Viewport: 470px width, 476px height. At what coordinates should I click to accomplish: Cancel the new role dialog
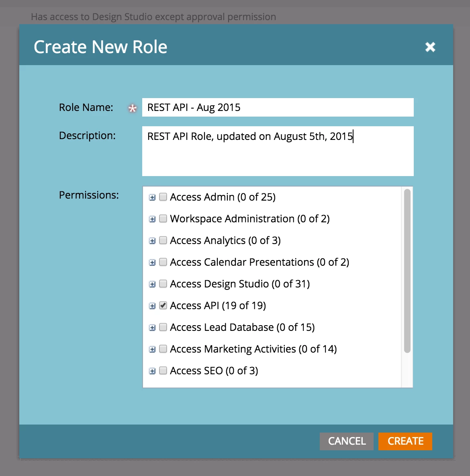(x=347, y=441)
